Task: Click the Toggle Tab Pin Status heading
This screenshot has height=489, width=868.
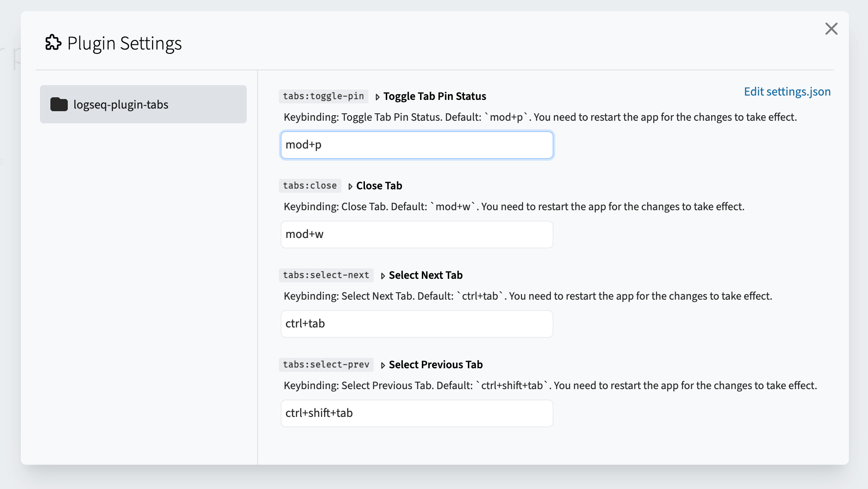Action: click(x=434, y=96)
